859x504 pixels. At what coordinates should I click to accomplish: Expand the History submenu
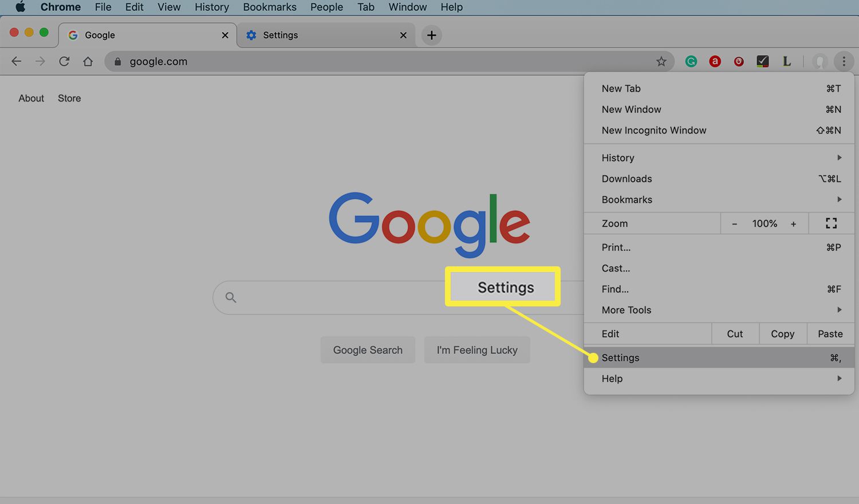coord(719,157)
